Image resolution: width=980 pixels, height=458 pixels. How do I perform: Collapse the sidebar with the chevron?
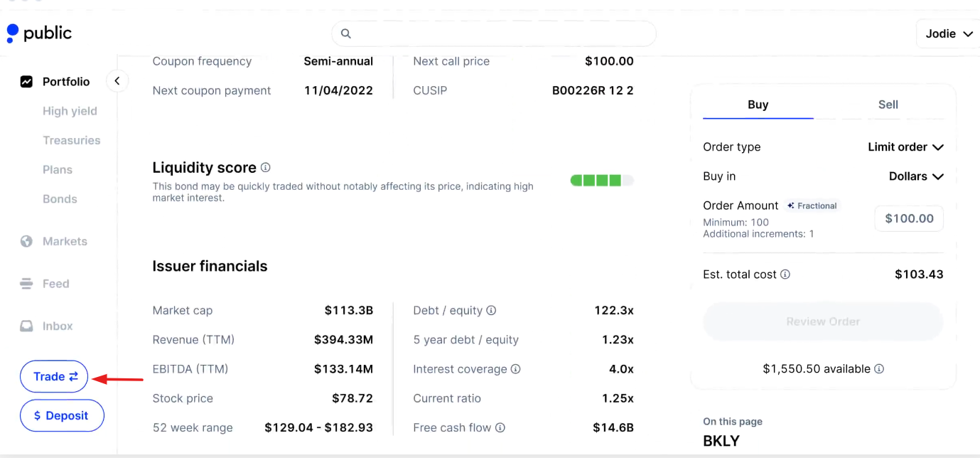coord(117,81)
